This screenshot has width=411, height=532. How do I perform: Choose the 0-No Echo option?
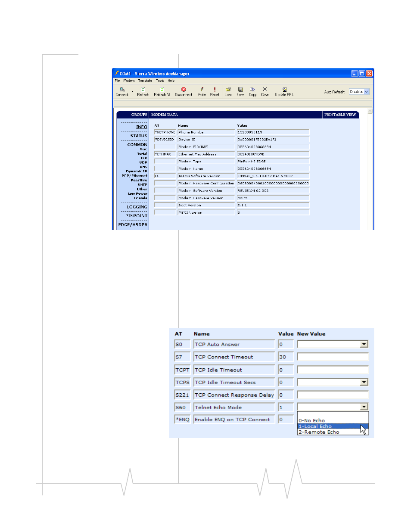click(x=333, y=421)
